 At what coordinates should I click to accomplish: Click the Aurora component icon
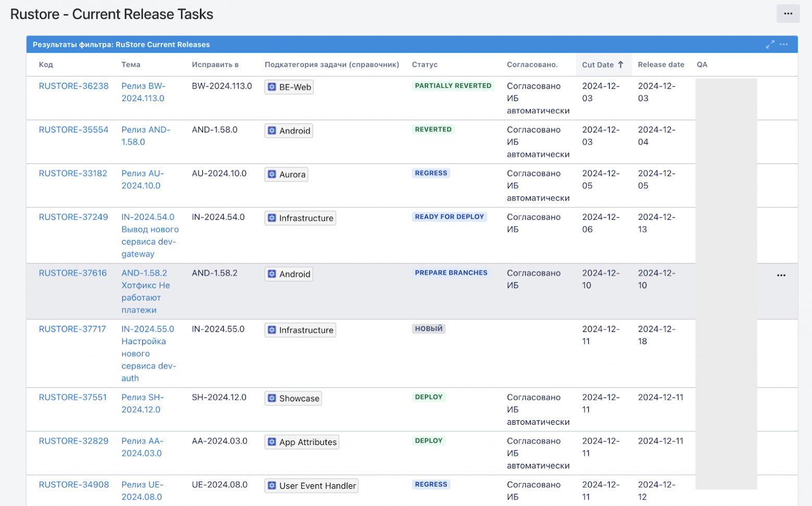tap(272, 174)
